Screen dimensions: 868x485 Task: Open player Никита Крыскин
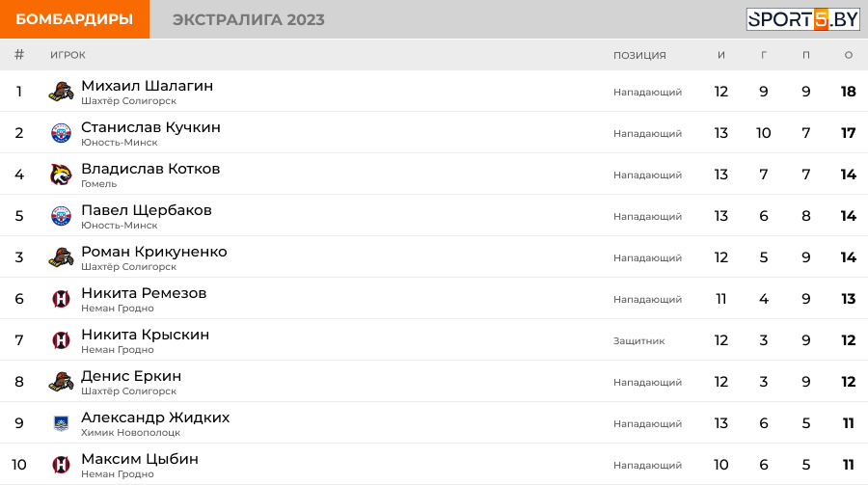click(145, 335)
